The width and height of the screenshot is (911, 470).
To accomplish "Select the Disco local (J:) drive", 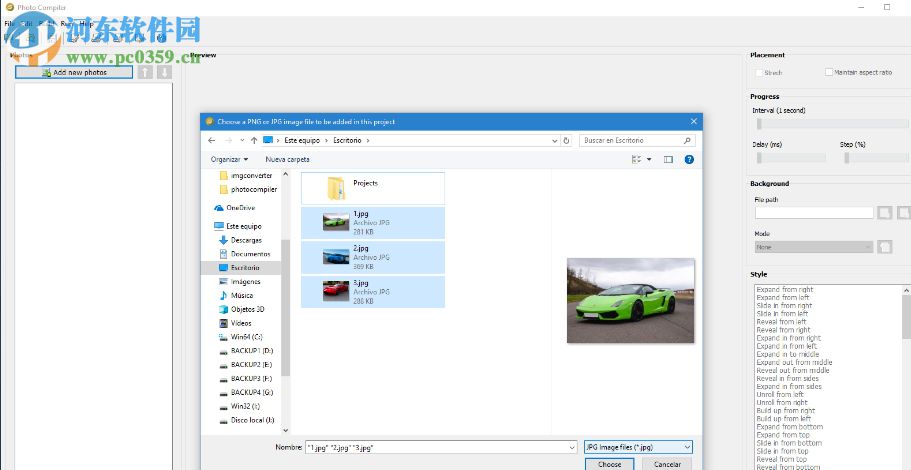I will coord(252,420).
